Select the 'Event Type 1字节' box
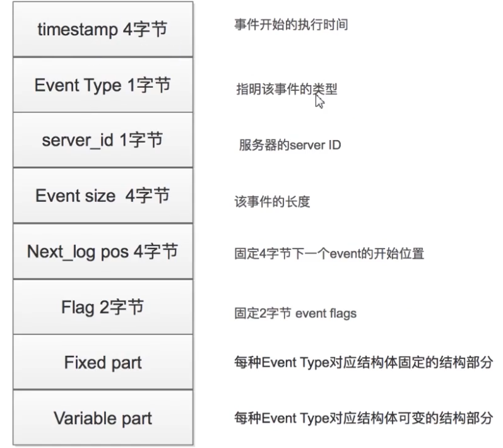Image resolution: width=503 pixels, height=448 pixels. tap(103, 85)
